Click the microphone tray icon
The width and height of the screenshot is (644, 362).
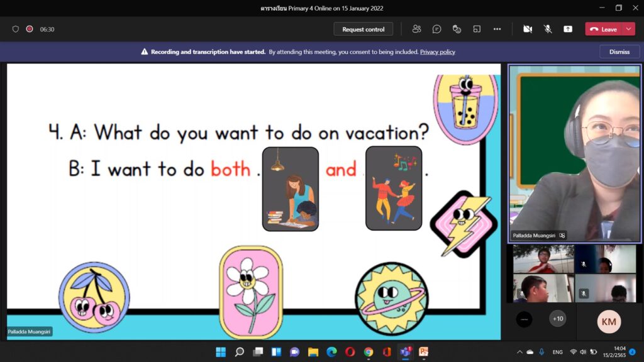(541, 352)
